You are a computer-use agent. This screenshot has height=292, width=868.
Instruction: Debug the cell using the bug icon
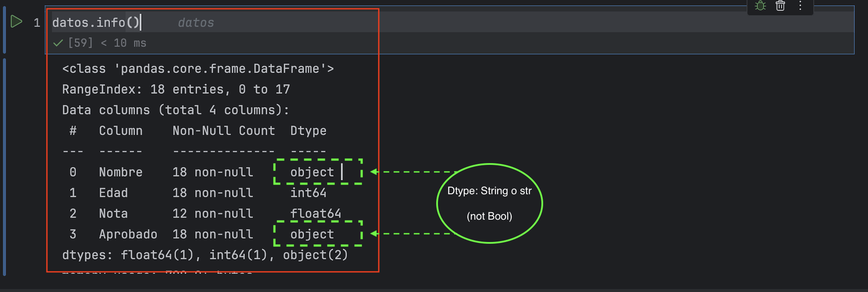coord(761,6)
